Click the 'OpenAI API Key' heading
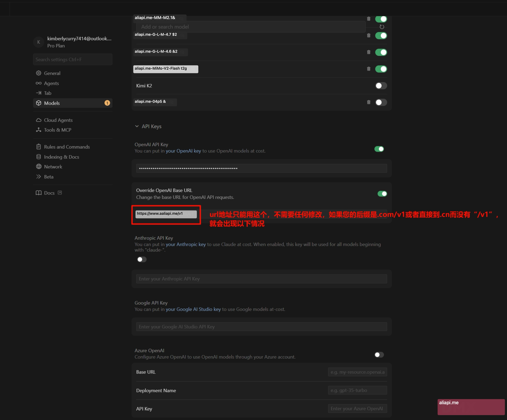Viewport: 507px width, 420px height. [151, 145]
